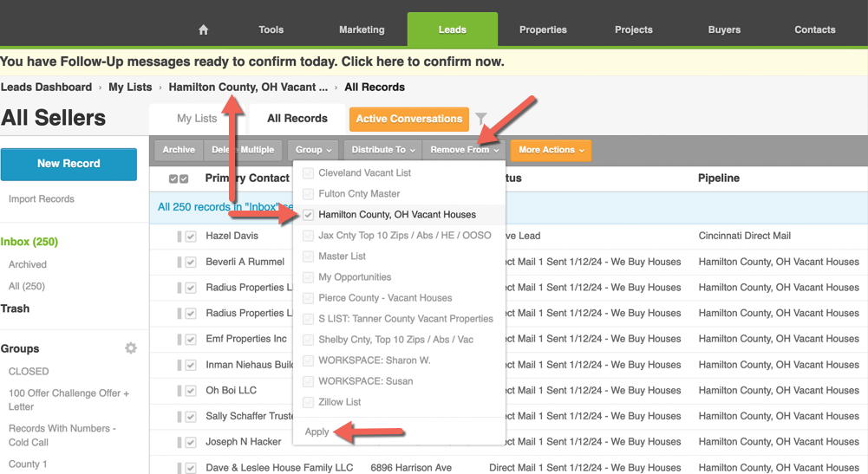Expand the Distribute To dropdown

(382, 150)
